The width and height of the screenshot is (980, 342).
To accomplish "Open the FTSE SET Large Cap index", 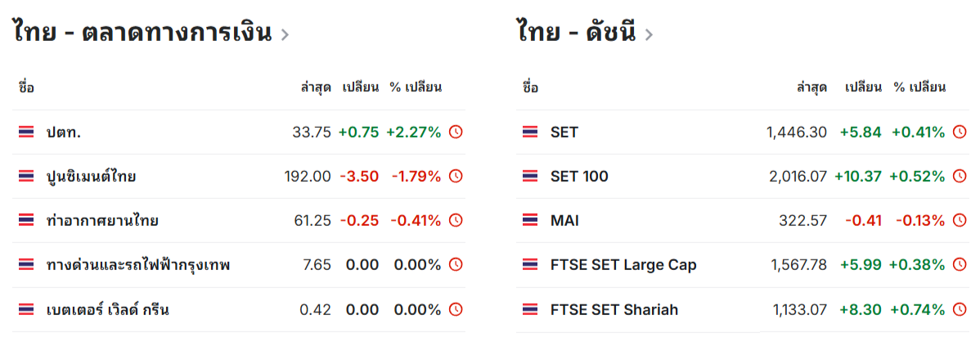I will [x=624, y=265].
